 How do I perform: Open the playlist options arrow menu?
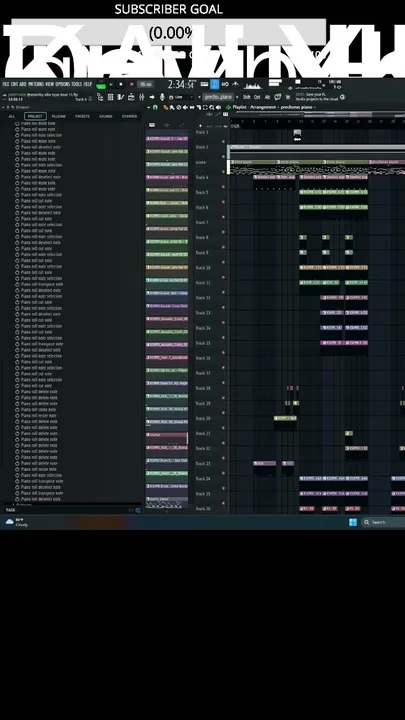(148, 107)
